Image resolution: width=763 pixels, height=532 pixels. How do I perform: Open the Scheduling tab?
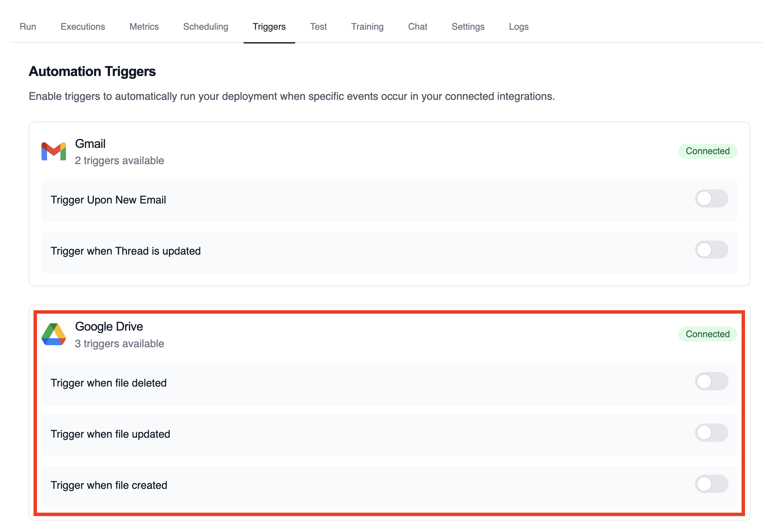[206, 27]
